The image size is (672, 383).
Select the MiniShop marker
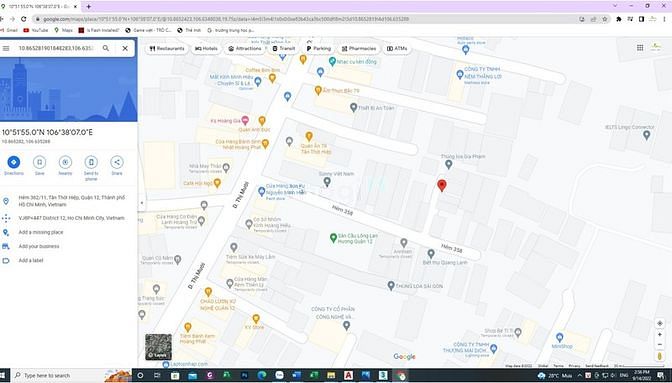(559, 337)
